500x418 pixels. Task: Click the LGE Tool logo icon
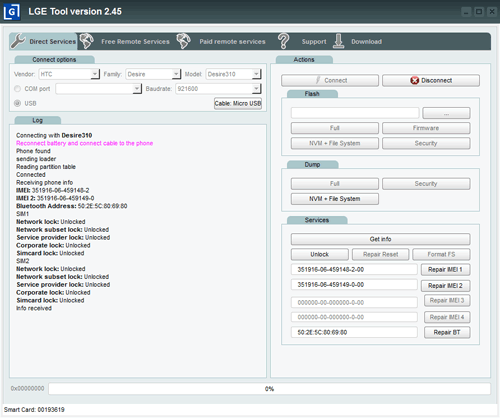click(x=12, y=12)
